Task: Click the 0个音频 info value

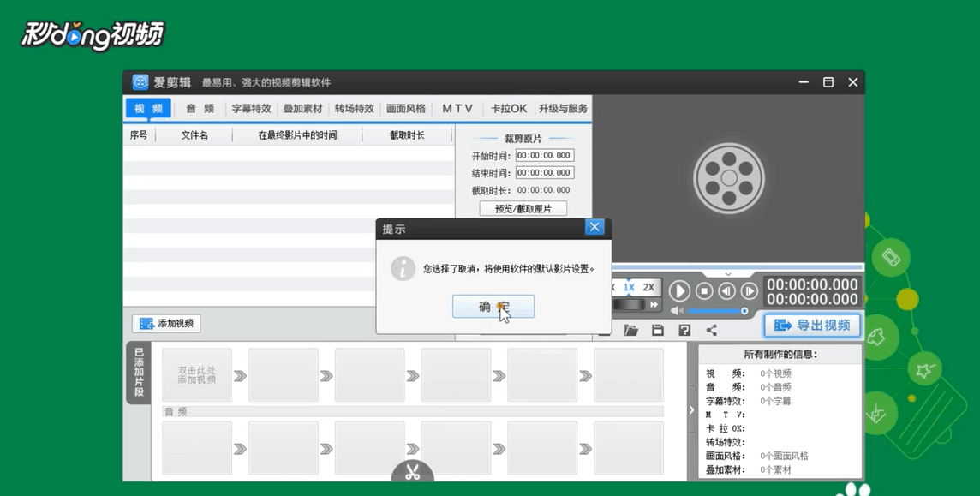Action: [775, 387]
